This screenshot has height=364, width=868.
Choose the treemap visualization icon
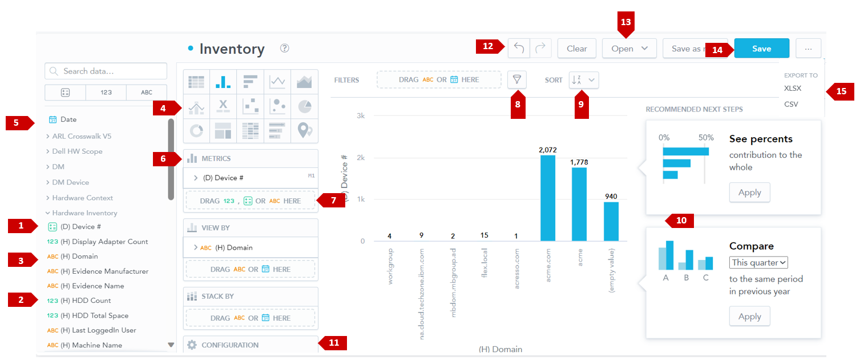[223, 131]
